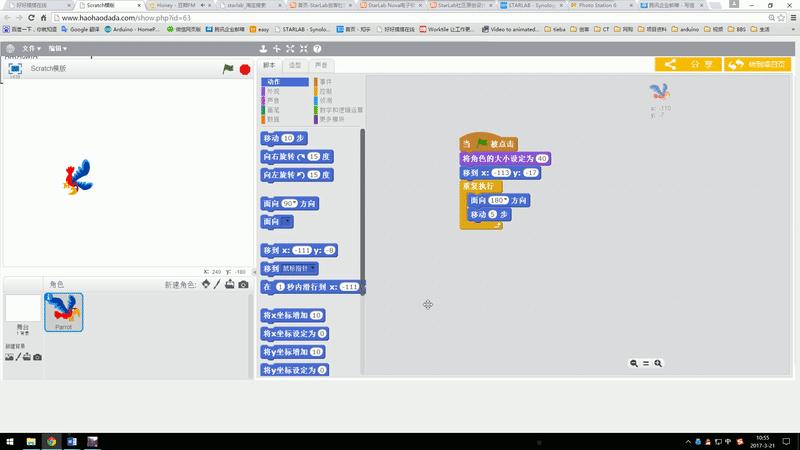
Task: Select the 动作 motion block category
Action: 285,82
